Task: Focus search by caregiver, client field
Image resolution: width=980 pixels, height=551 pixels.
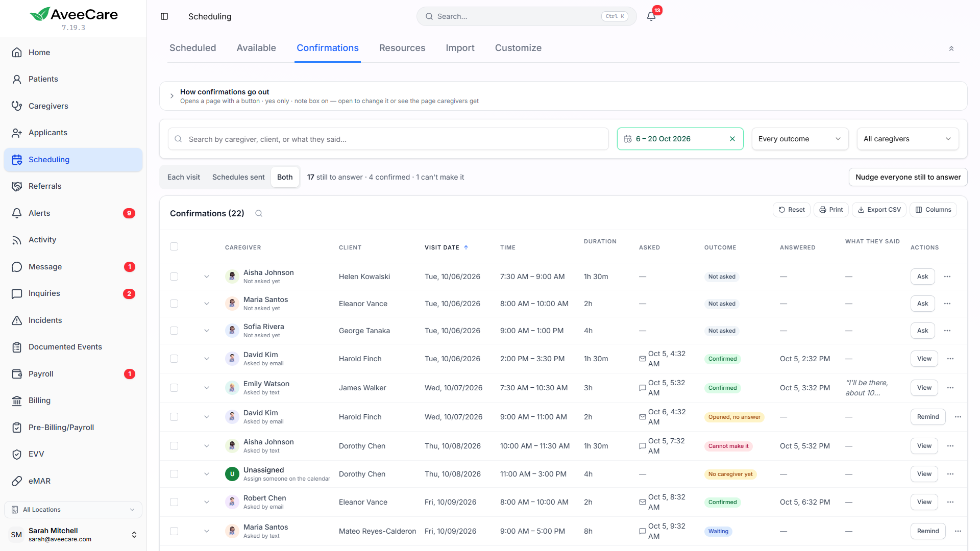Action: tap(388, 139)
